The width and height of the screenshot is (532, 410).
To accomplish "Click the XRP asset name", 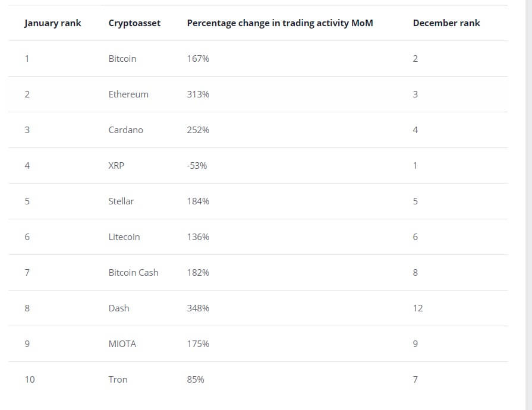I will click(x=116, y=166).
